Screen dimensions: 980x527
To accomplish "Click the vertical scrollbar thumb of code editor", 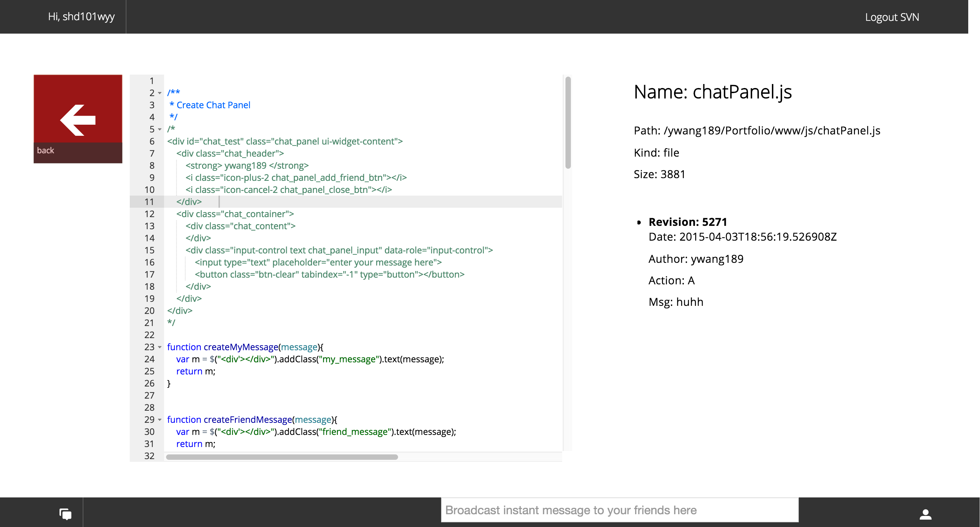I will point(567,122).
